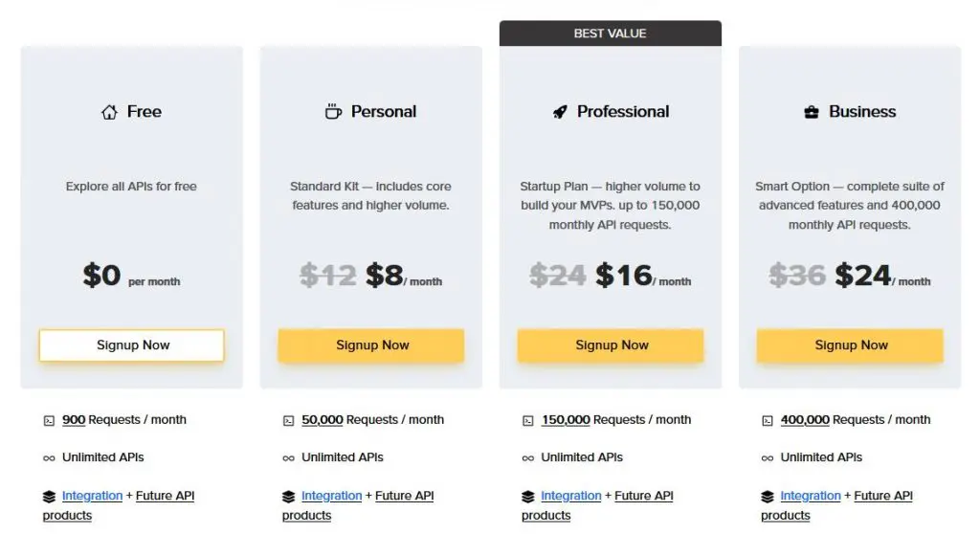
Task: Click the layers icon under Free plan
Action: (x=49, y=497)
